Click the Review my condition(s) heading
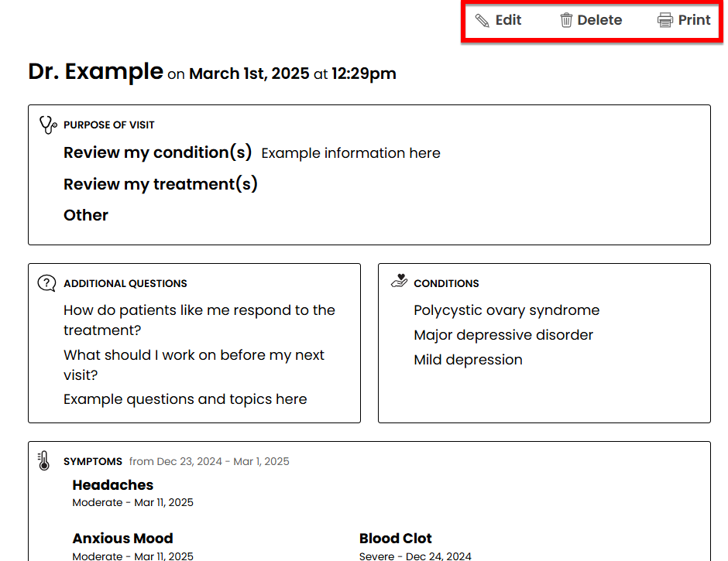 157,152
